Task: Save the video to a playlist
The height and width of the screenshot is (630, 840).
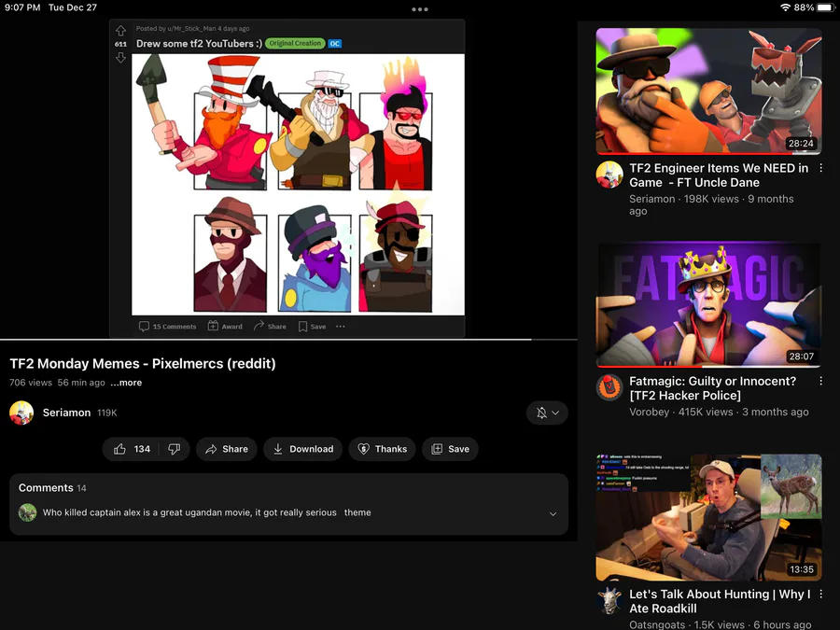Action: (450, 449)
